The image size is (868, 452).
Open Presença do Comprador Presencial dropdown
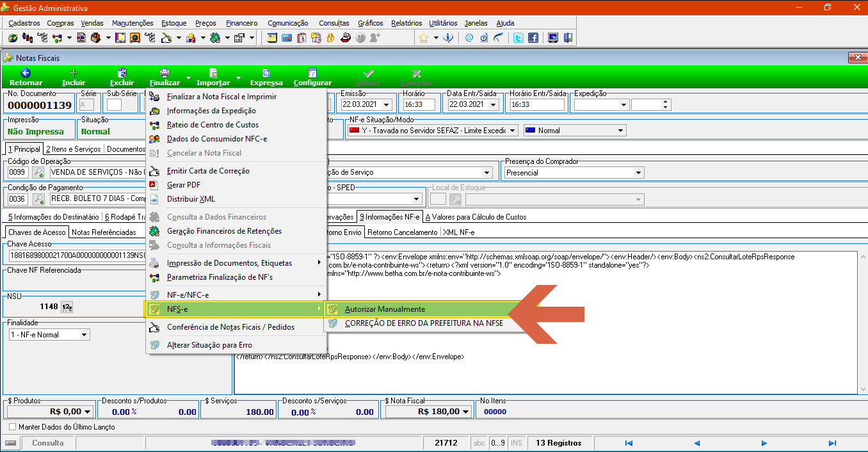point(638,173)
